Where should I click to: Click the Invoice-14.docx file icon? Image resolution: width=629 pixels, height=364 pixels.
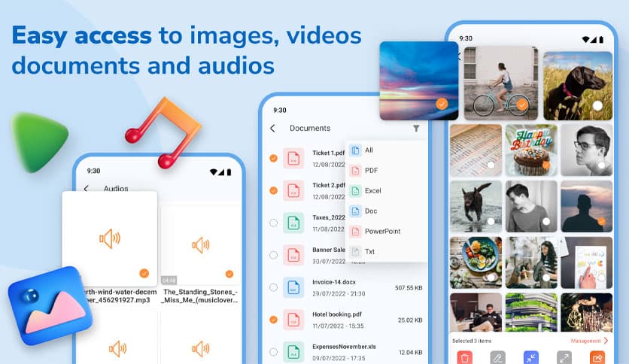[x=293, y=287]
